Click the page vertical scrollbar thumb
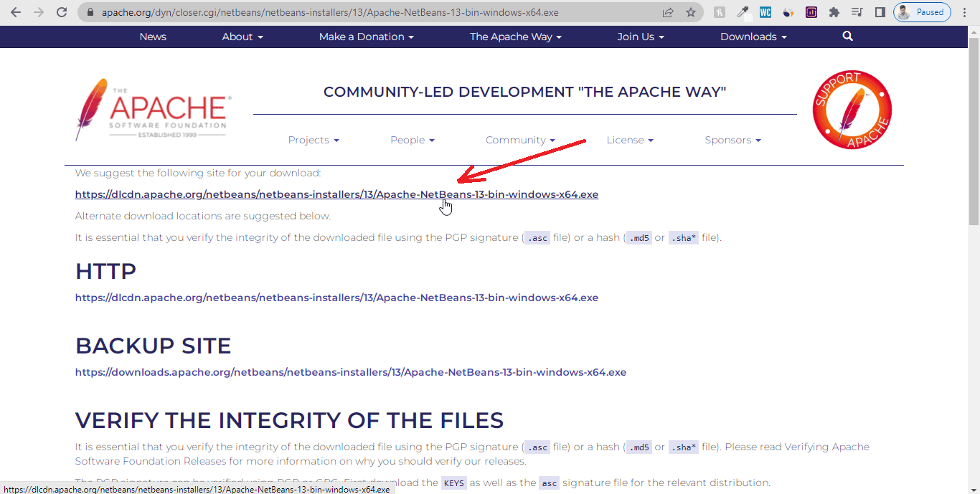Screen dimensions: 980x494 pyautogui.click(x=974, y=130)
